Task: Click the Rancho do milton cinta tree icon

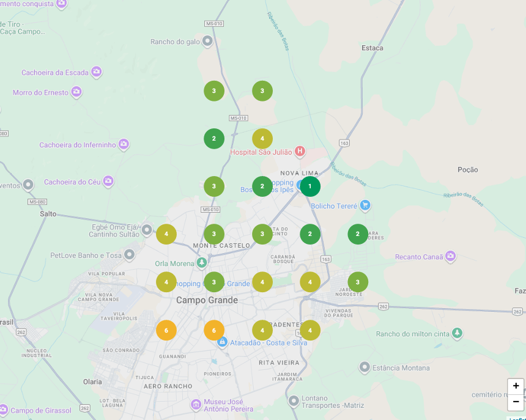Action: [457, 333]
